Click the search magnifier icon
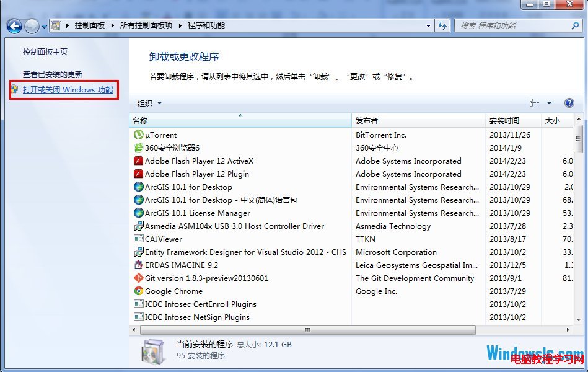Screen dimensions: 588x372 tap(575, 26)
